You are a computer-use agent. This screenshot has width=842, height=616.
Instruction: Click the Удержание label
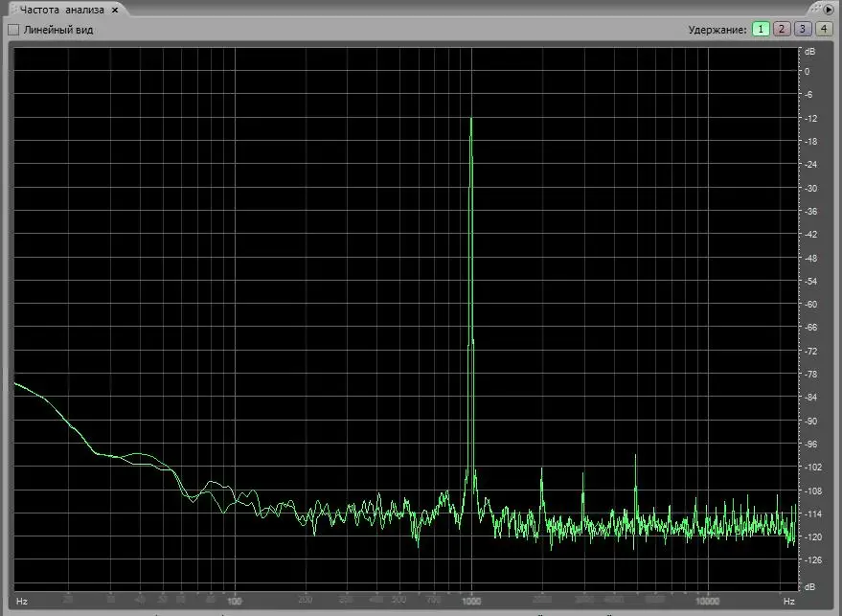717,30
